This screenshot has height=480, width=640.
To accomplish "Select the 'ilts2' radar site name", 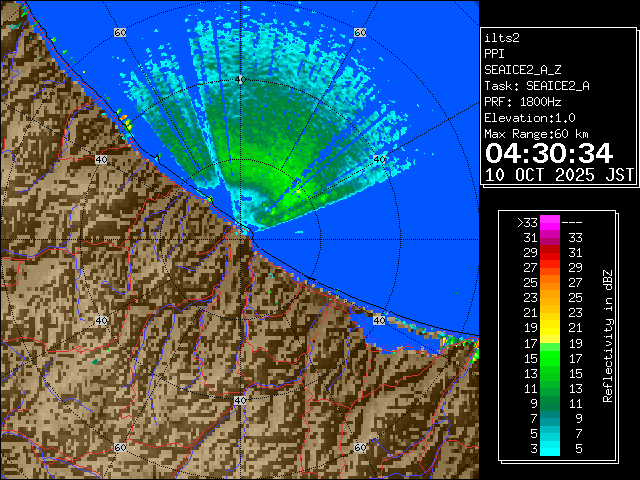I will click(501, 37).
